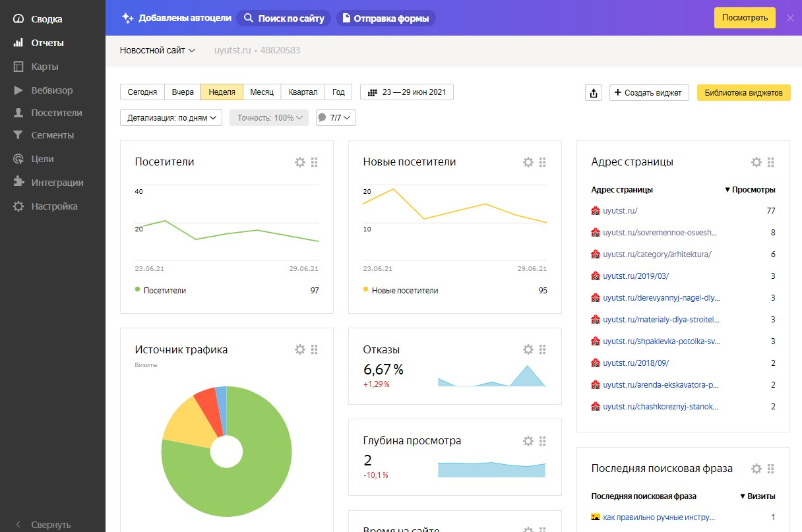Open the Новостной сайт counter dropdown
Viewport: 802px width, 532px height.
[x=158, y=50]
